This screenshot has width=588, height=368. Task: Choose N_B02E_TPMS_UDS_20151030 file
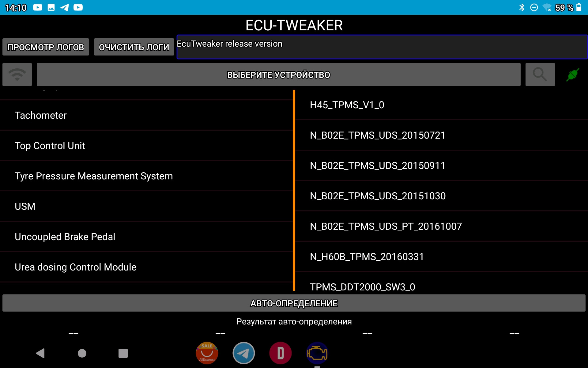coord(442,196)
